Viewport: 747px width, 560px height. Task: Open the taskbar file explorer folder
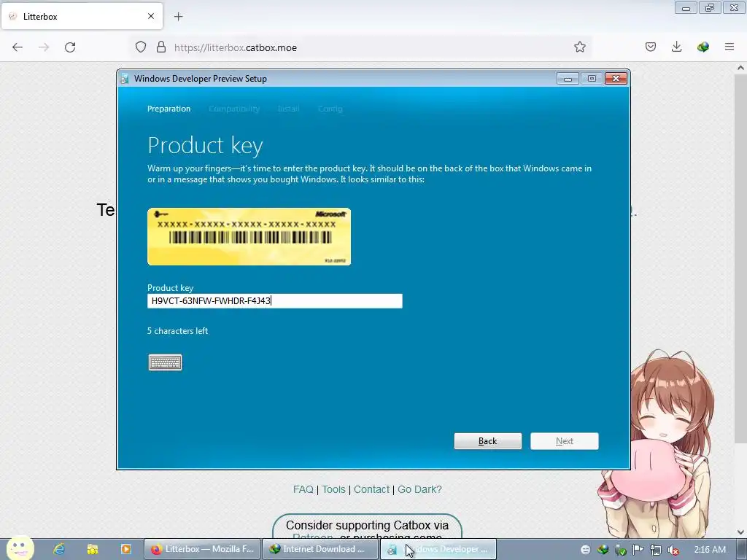point(93,549)
